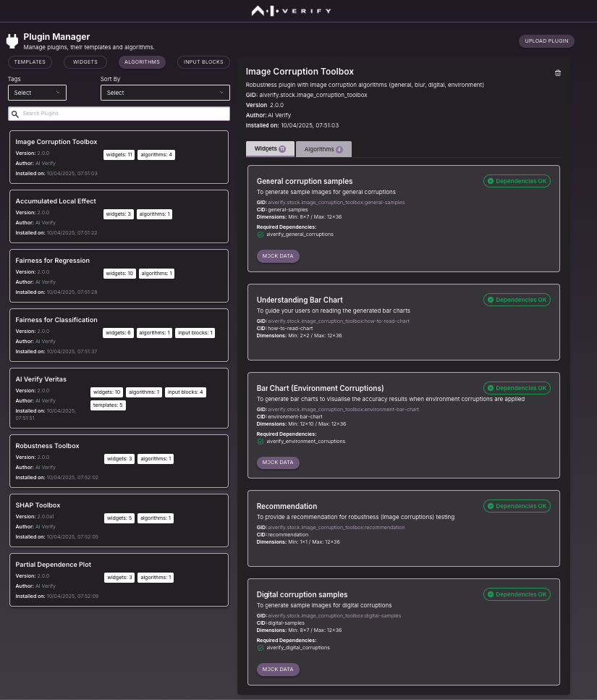This screenshot has height=700, width=597.
Task: Click the Recommendation widget title
Action: click(x=287, y=506)
